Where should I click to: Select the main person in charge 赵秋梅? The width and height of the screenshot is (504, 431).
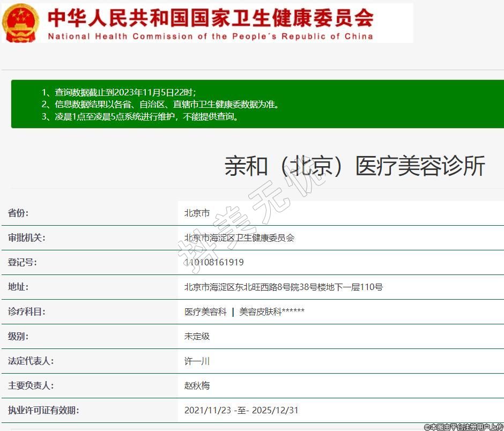197,385
